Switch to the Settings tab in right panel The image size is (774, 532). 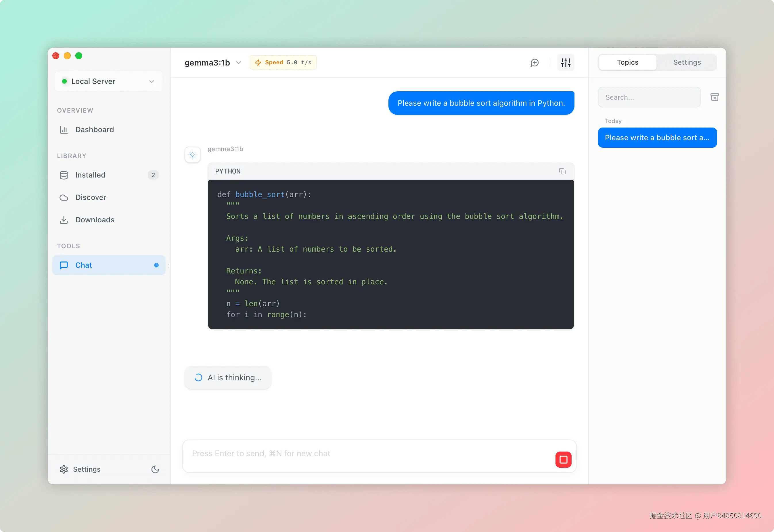(x=687, y=62)
